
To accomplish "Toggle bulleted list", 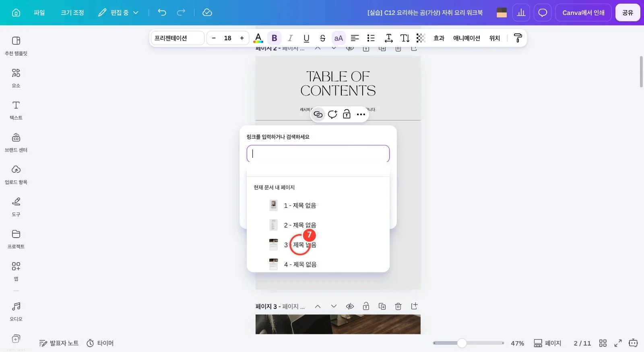I will (371, 38).
